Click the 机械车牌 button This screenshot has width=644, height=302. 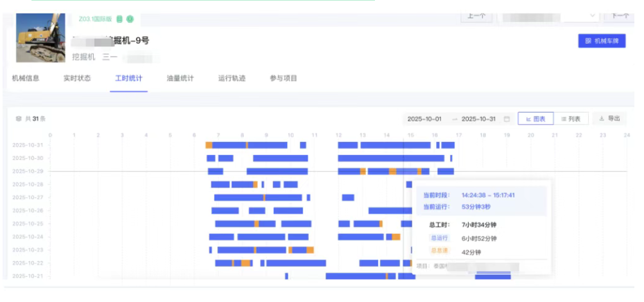602,40
